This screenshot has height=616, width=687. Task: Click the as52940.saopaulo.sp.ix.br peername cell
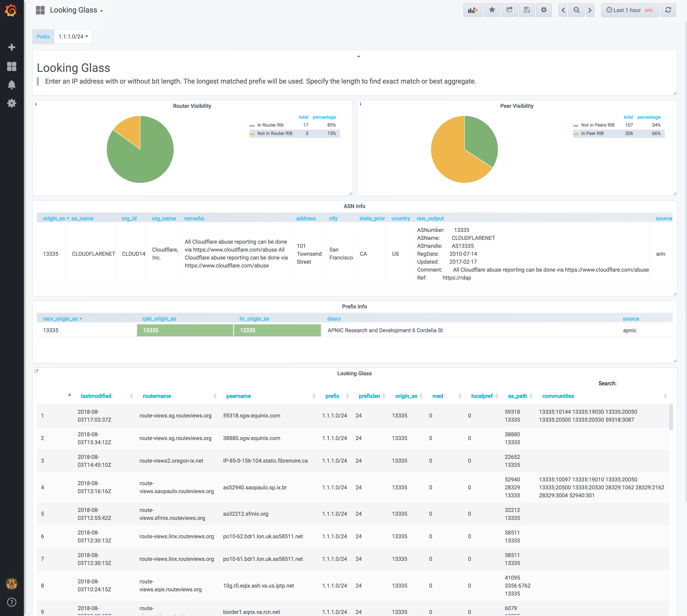255,487
